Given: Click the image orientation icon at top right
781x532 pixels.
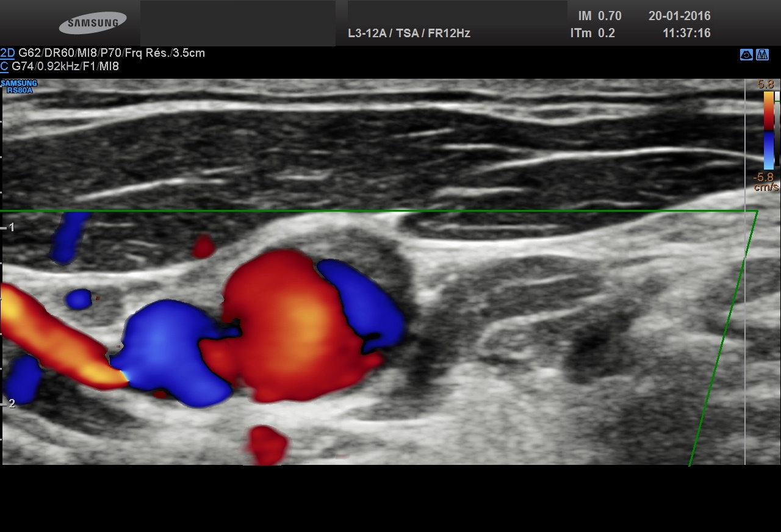Looking at the screenshot, I should [746, 55].
